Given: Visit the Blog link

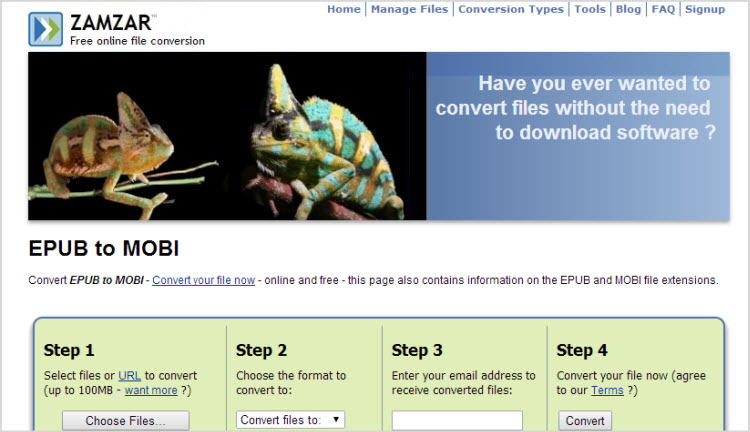Looking at the screenshot, I should 629,9.
